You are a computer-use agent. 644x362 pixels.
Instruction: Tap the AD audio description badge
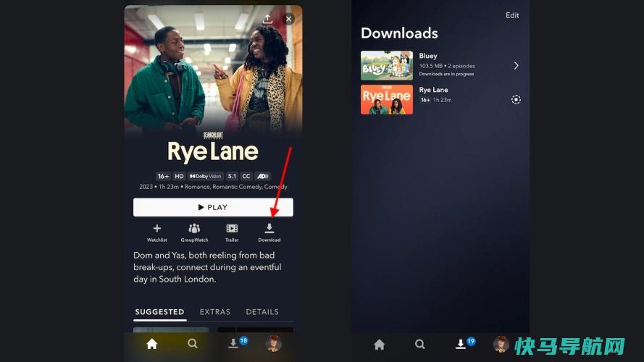[262, 176]
